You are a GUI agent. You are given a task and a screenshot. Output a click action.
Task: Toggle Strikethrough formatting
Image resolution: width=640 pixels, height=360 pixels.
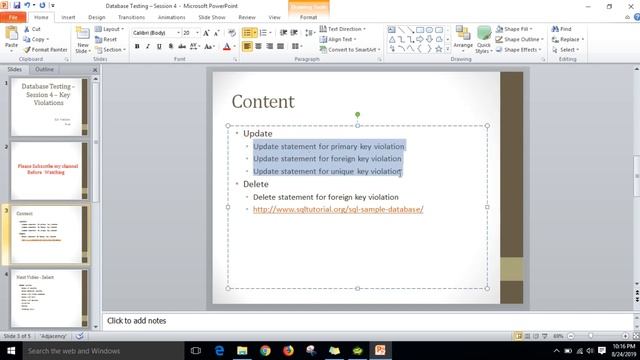182,47
